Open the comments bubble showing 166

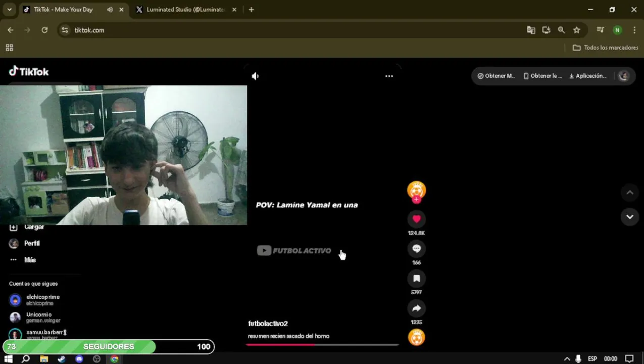(x=416, y=249)
